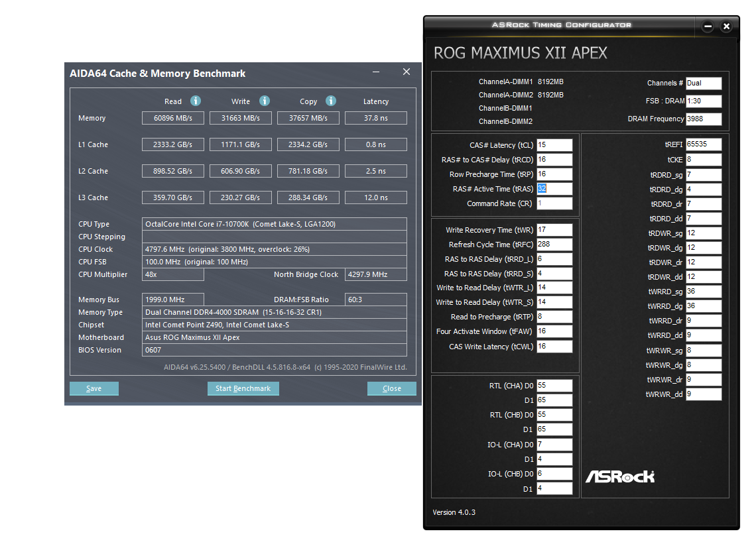
Task: Click the RTL (CHA) D0 field
Action: pos(554,386)
